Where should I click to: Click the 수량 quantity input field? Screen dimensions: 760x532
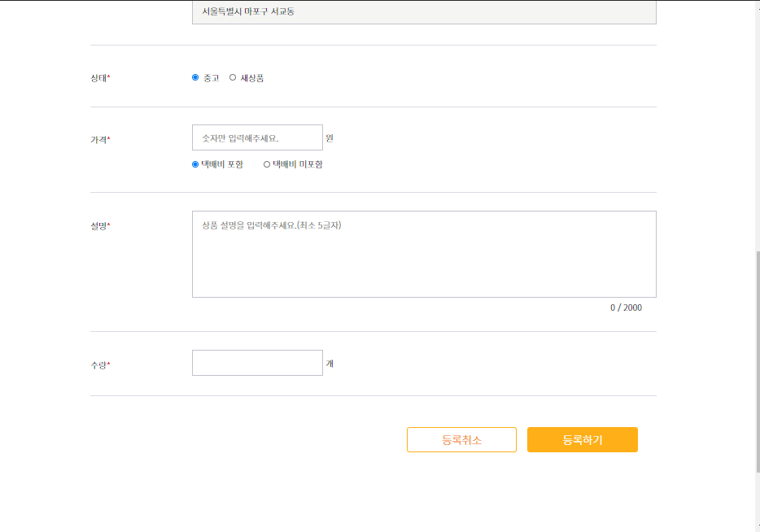coord(256,362)
